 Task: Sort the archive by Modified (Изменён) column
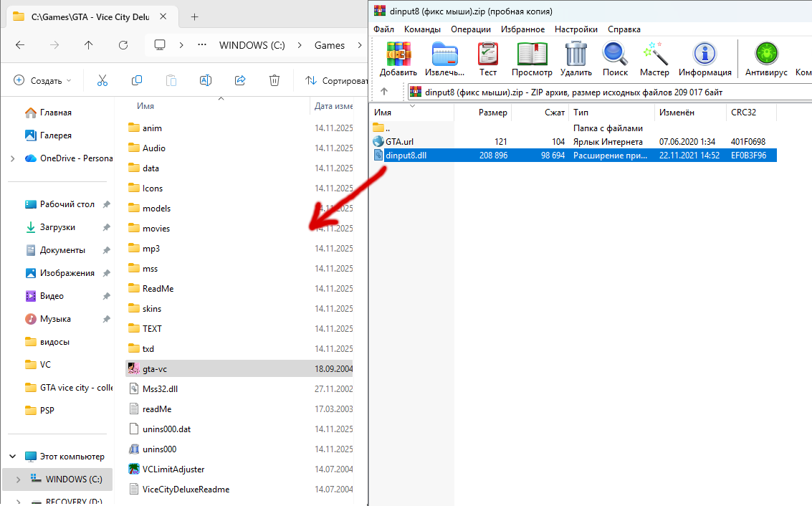[690, 112]
